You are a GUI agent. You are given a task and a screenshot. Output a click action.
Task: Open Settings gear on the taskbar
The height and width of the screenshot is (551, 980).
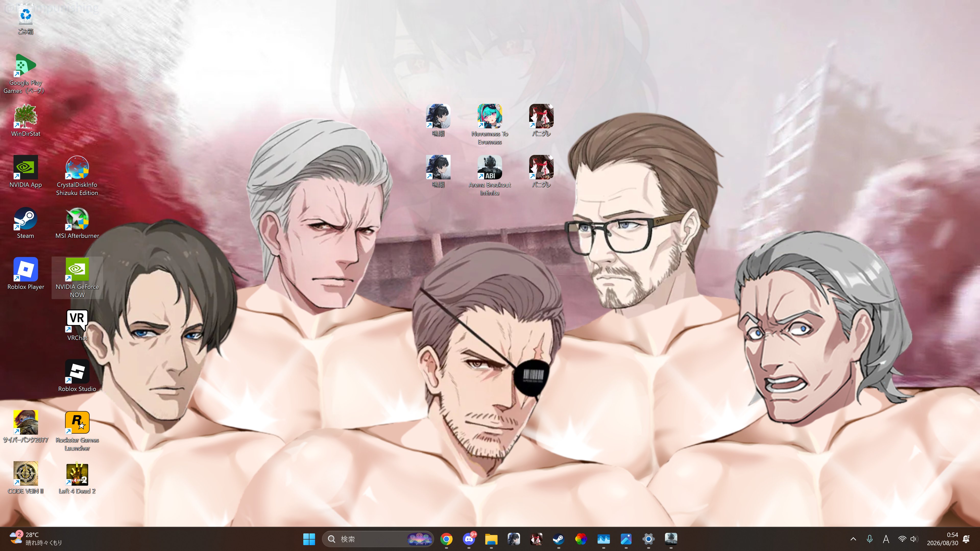pos(648,539)
